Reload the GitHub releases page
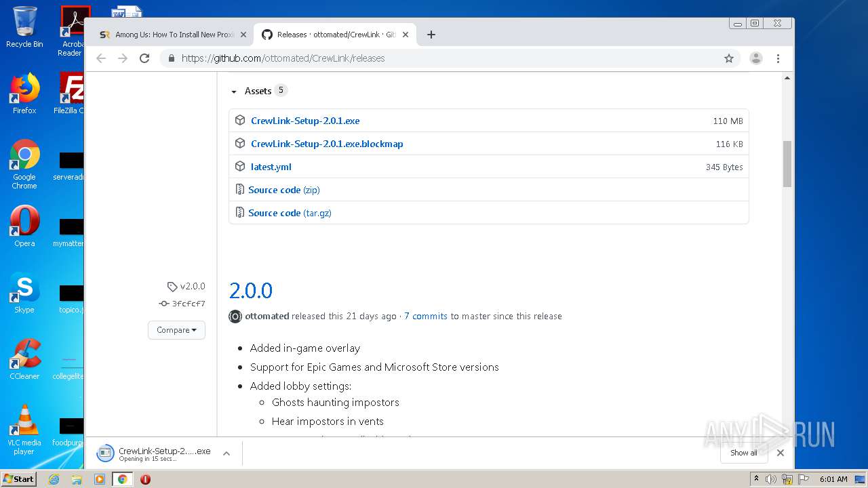The image size is (868, 488). tap(144, 58)
